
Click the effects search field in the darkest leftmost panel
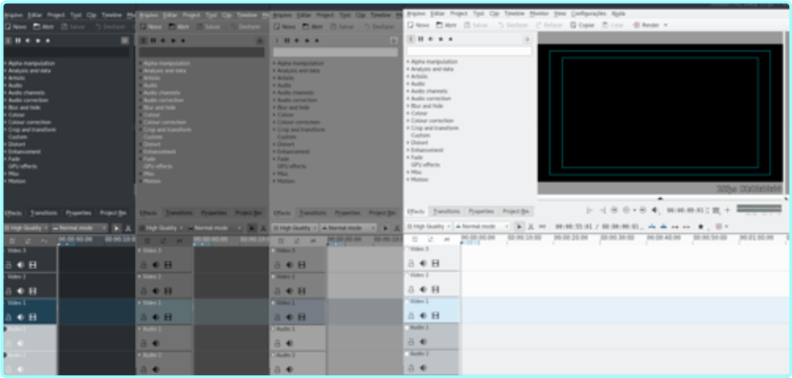(67, 52)
